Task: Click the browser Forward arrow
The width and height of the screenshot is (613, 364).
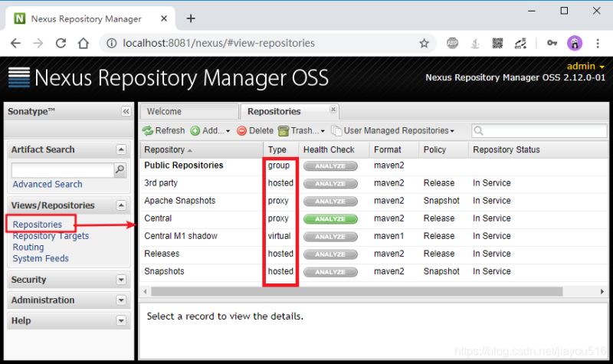Action: [38, 43]
